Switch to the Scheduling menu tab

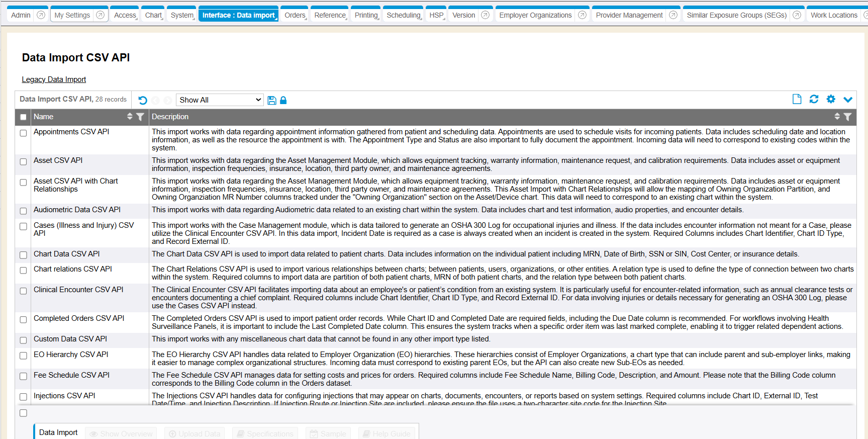pos(403,15)
